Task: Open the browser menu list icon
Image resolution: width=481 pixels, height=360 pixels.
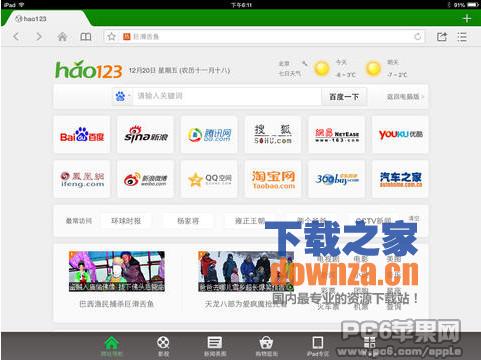Action: tap(462, 36)
